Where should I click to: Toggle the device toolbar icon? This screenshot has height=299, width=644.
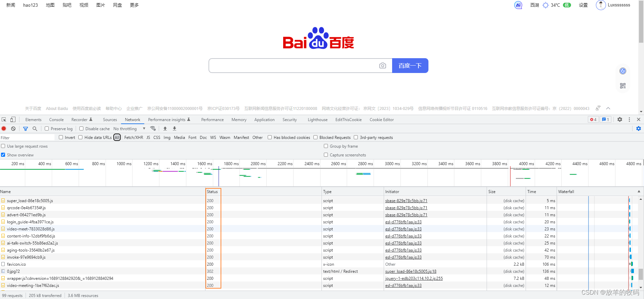click(13, 119)
